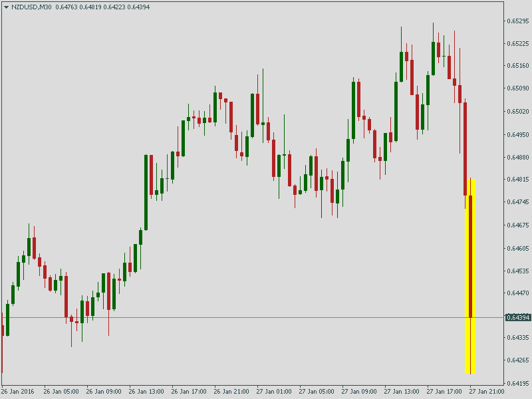Viewport: 532px width, 399px height.
Task: Click price scale value 0.64470
Action: [518, 293]
